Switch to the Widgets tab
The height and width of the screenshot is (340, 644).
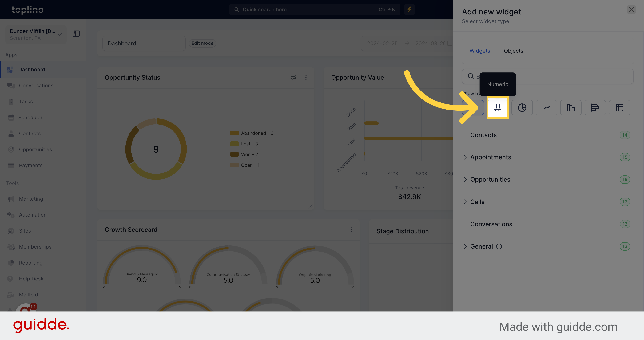pyautogui.click(x=479, y=51)
